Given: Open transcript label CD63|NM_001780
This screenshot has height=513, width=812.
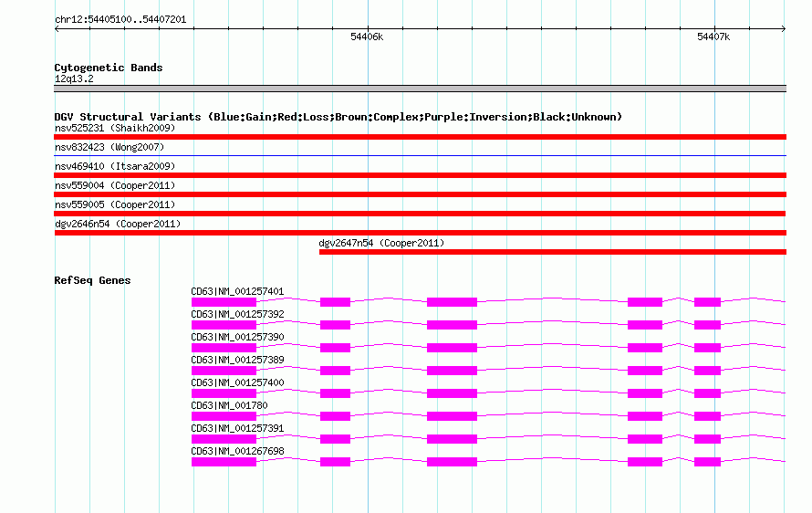Looking at the screenshot, I should pos(229,405).
